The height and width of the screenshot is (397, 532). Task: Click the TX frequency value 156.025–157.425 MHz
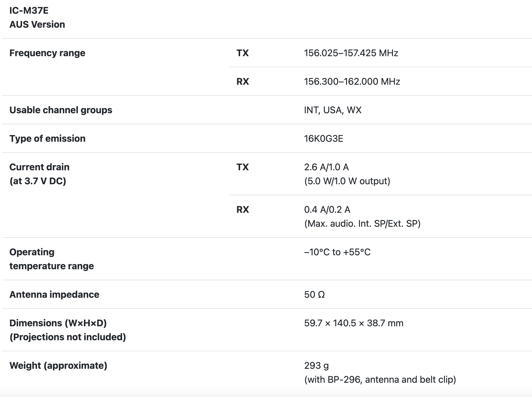click(351, 53)
